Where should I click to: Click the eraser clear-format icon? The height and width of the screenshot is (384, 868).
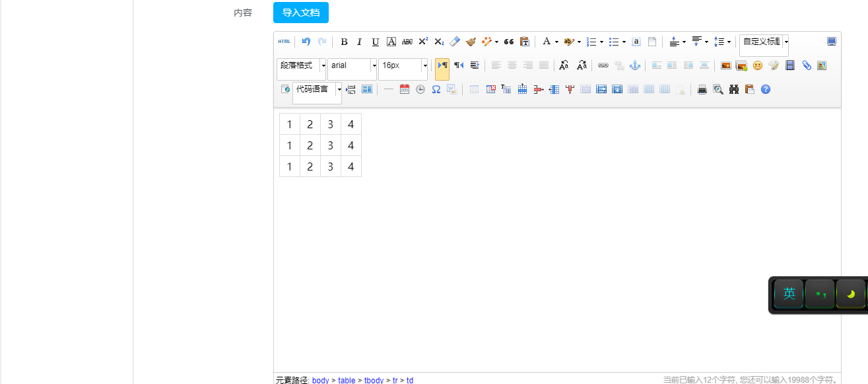pyautogui.click(x=455, y=42)
